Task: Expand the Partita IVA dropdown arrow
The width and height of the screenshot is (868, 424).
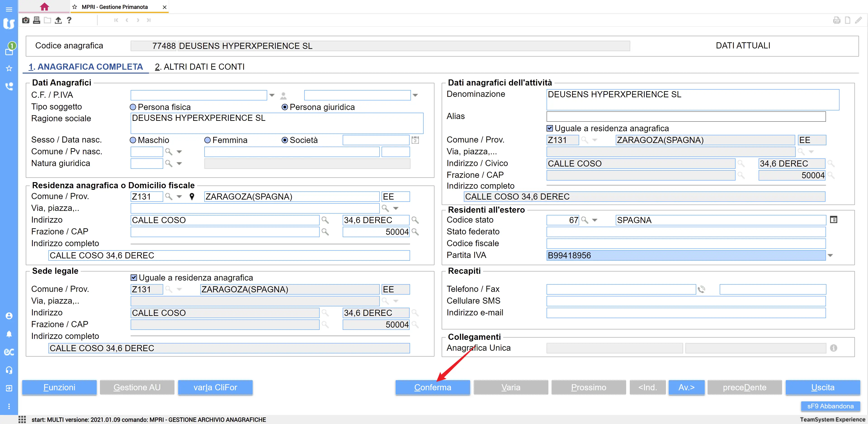Action: [830, 256]
